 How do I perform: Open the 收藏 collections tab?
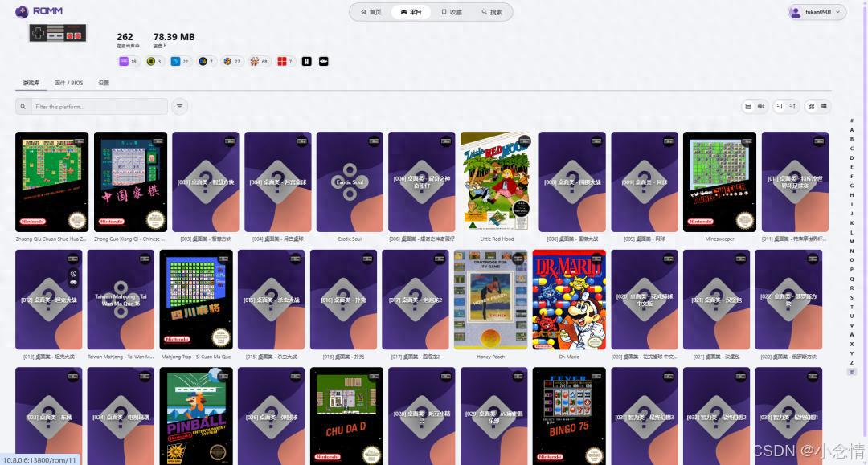(452, 11)
